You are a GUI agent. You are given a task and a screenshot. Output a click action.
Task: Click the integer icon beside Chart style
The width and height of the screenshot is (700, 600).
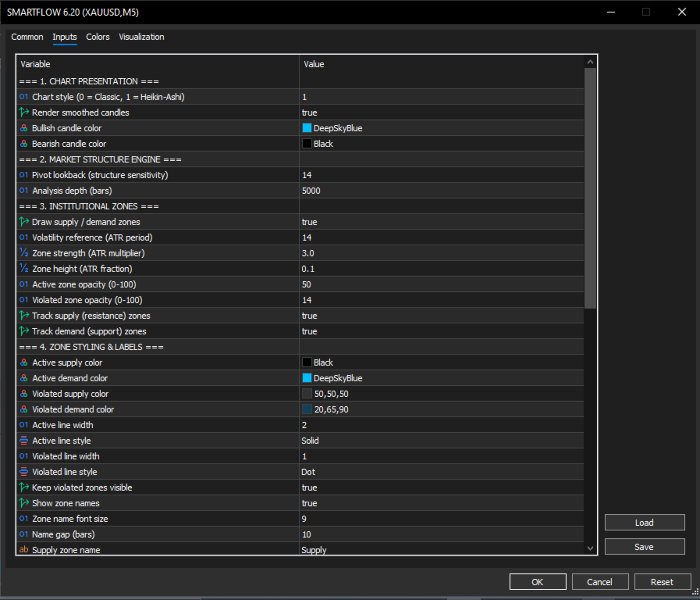pos(24,97)
